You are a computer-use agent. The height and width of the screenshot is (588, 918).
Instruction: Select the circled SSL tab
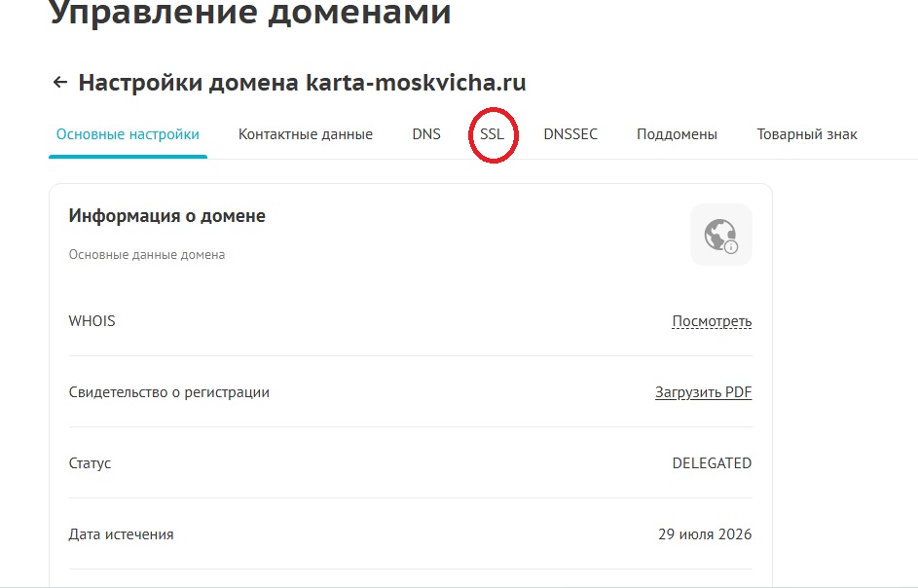[x=493, y=134]
